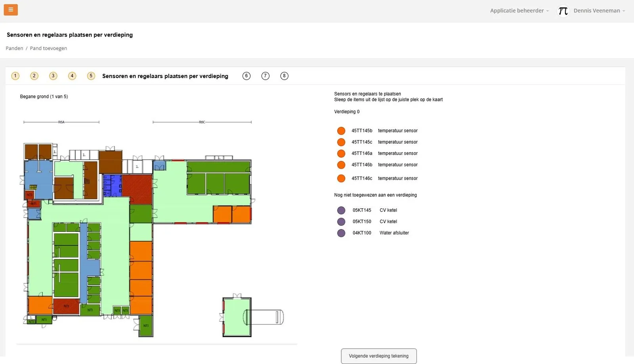This screenshot has height=364, width=634.
Task: Select the orange dot of sensor 45TT146c
Action: point(341,179)
